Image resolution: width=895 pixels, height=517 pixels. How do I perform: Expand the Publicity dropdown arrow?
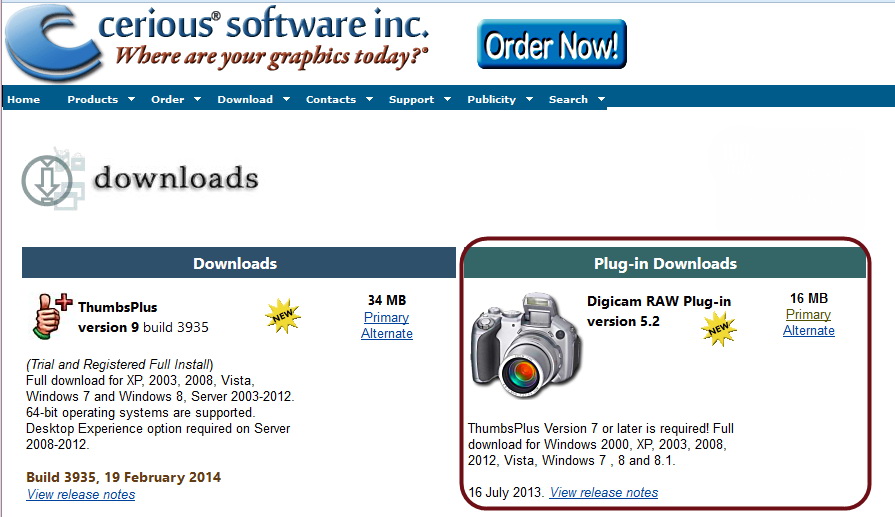point(529,99)
